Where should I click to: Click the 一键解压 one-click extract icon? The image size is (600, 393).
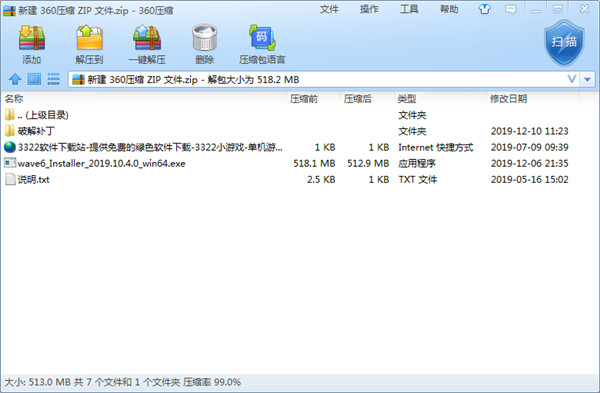[147, 38]
